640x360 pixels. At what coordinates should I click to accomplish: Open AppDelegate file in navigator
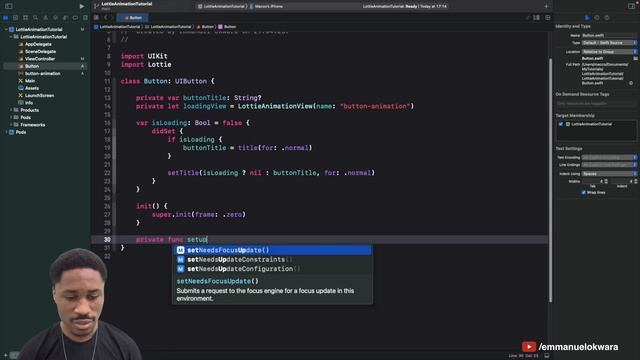point(38,44)
